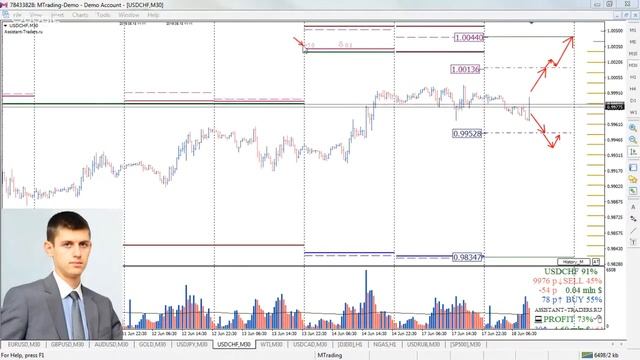The height and width of the screenshot is (360, 640).
Task: Open the USDCAD,M30 chart tab
Action: [310, 344]
